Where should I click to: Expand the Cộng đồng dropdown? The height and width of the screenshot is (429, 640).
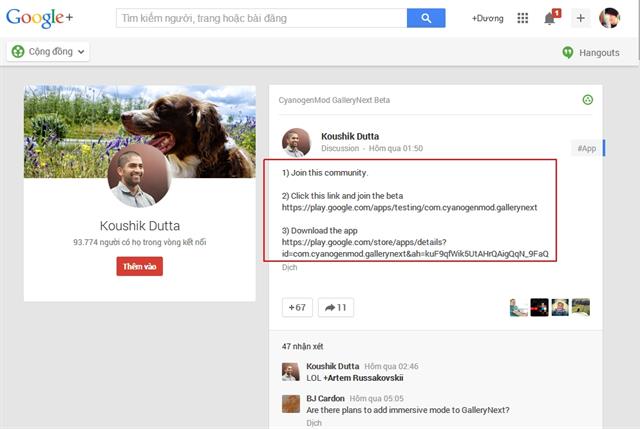click(48, 52)
